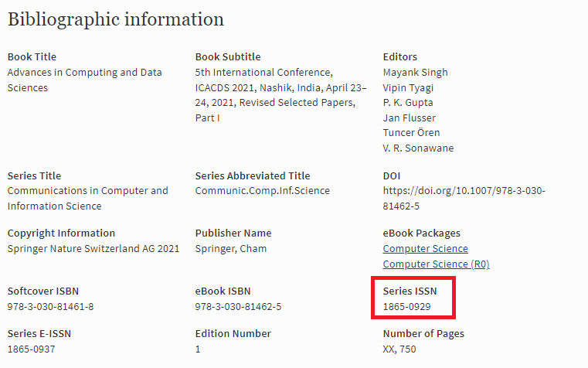Open the Computer Science eBook package link
The width and height of the screenshot is (588, 368).
pos(425,249)
